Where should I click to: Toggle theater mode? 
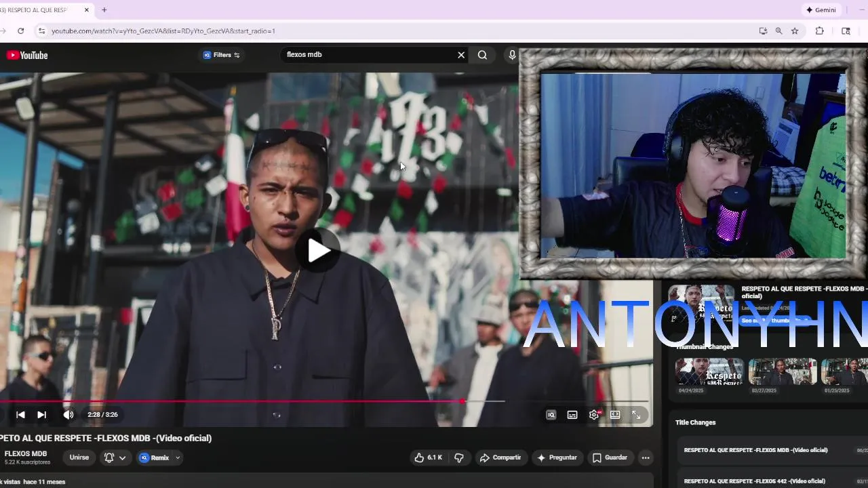pos(615,415)
